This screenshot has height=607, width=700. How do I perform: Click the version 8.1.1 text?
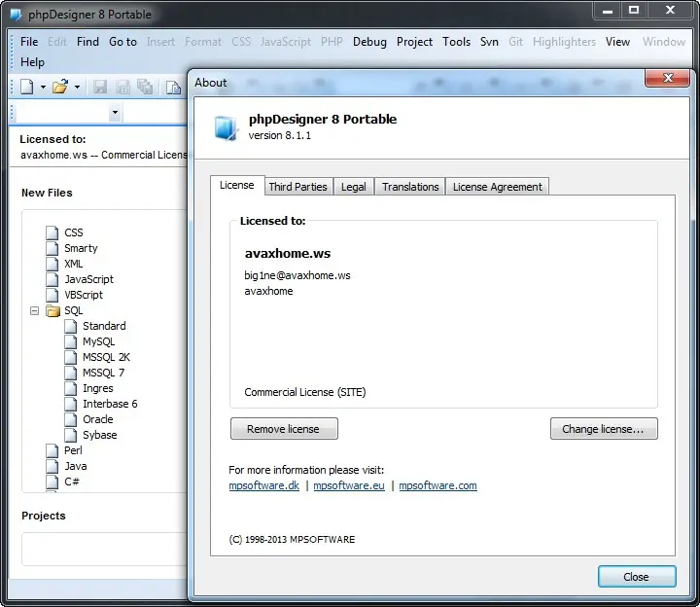279,135
